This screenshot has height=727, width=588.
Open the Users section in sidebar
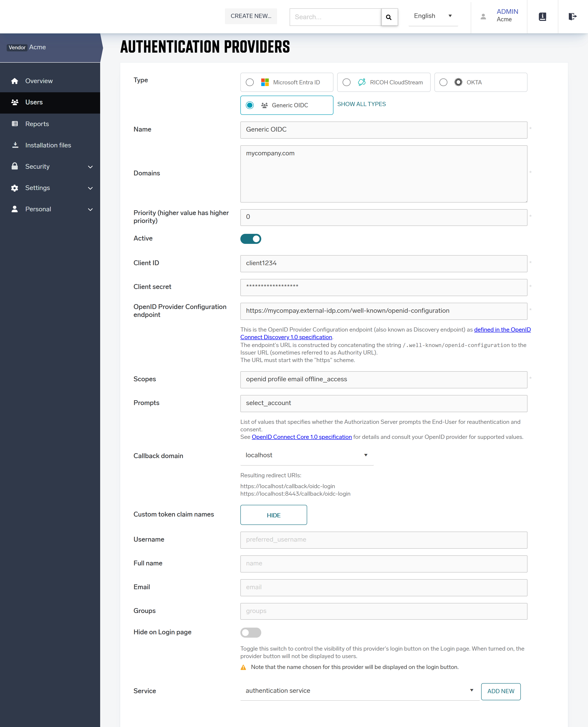tap(34, 102)
